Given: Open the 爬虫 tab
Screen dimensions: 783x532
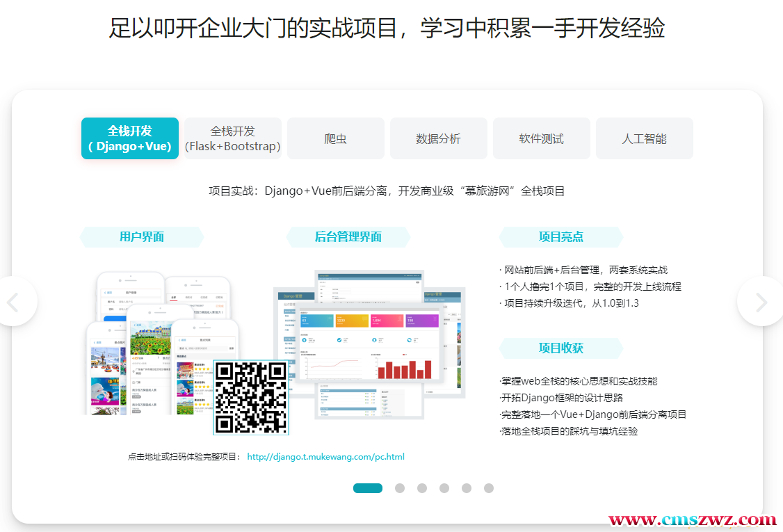Looking at the screenshot, I should coord(336,138).
